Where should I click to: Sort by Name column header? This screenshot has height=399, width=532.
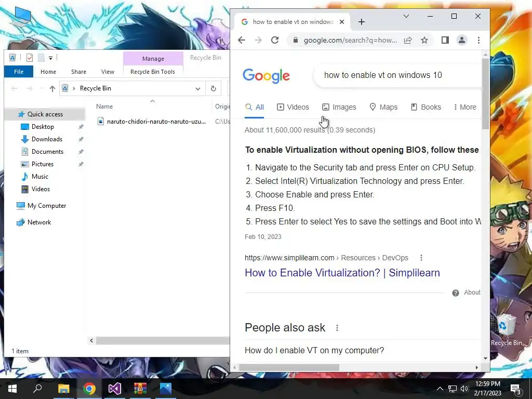104,106
